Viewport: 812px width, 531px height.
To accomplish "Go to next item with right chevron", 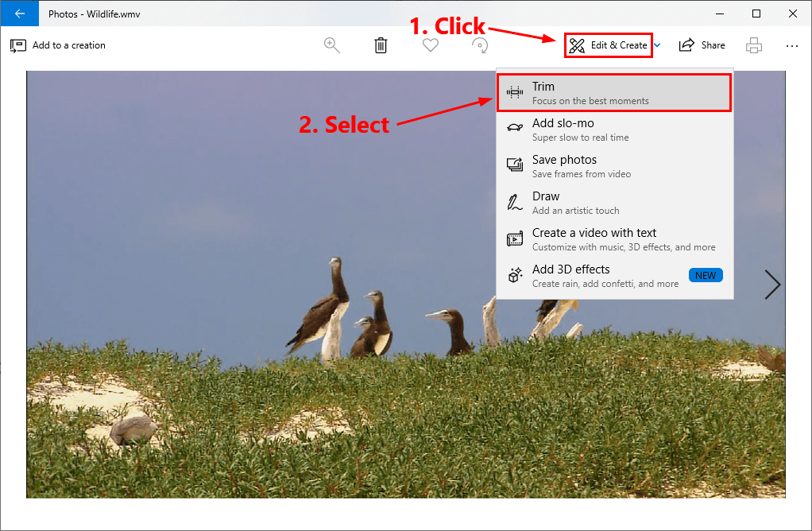I will point(772,285).
